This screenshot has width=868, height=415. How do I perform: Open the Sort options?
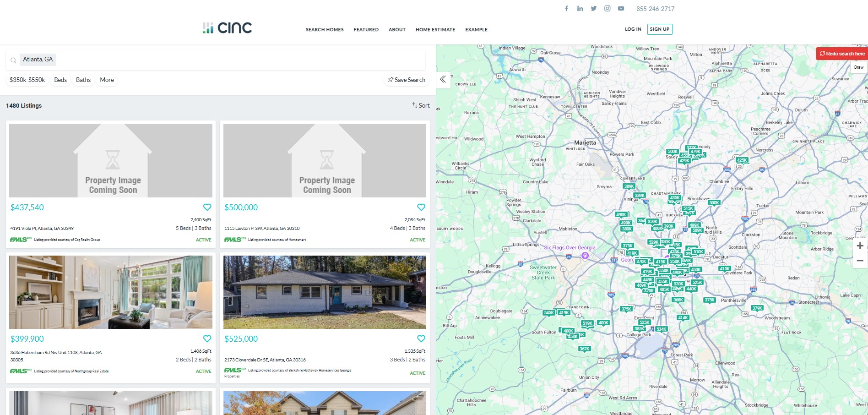tap(421, 105)
